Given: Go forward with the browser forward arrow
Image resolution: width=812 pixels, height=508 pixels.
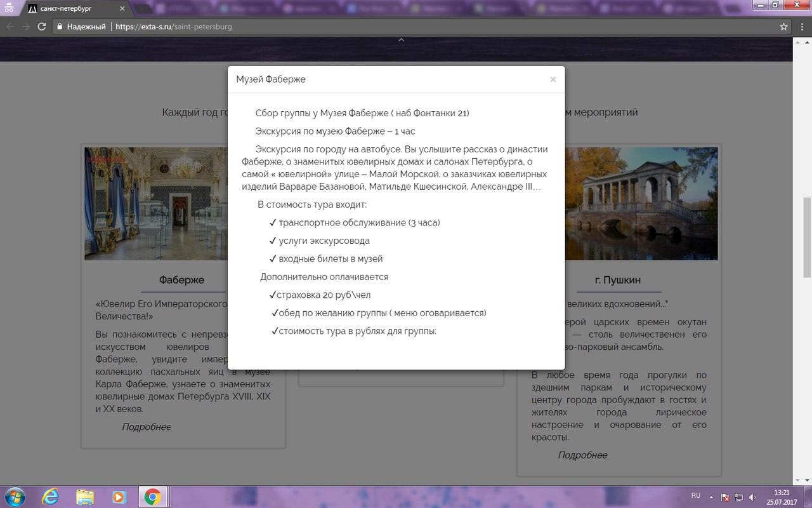Looking at the screenshot, I should tap(26, 27).
